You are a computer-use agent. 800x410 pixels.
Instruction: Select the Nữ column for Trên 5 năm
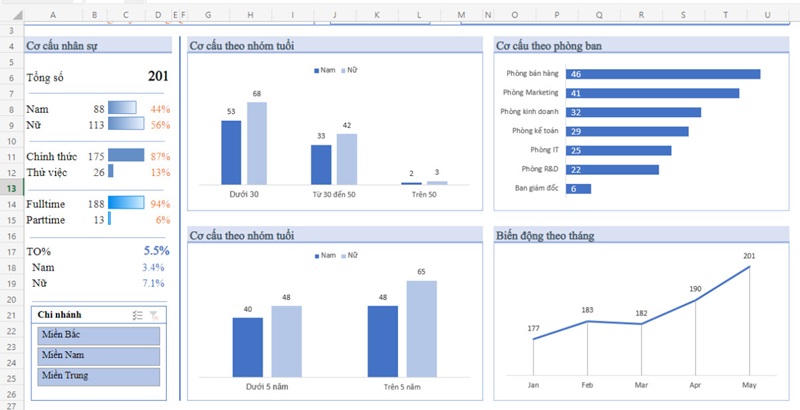421,327
